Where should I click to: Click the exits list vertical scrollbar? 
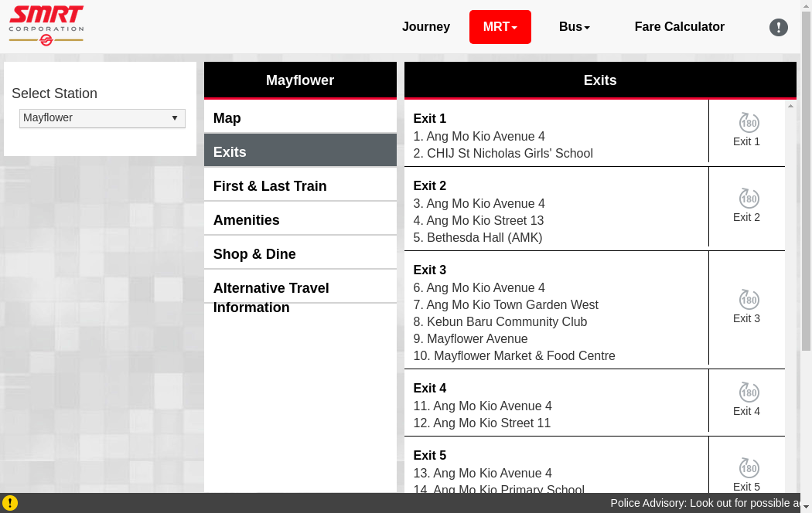790,309
